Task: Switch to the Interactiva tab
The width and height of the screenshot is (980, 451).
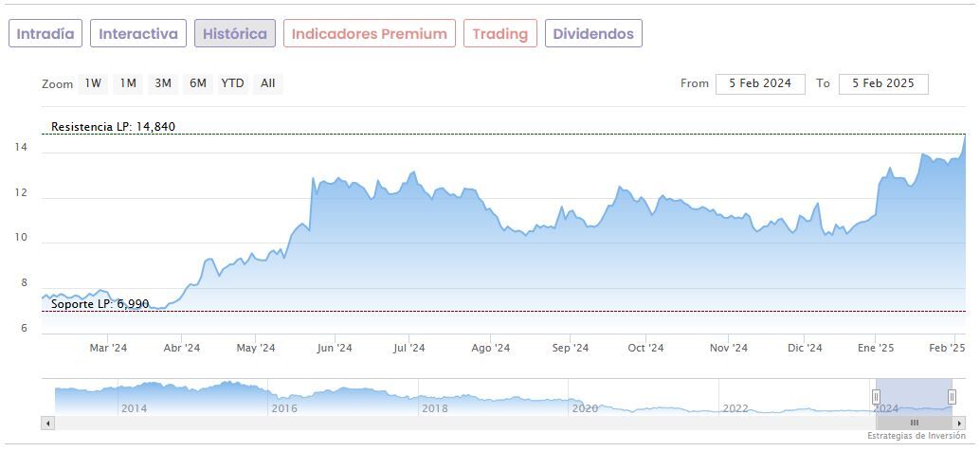Action: coord(138,34)
